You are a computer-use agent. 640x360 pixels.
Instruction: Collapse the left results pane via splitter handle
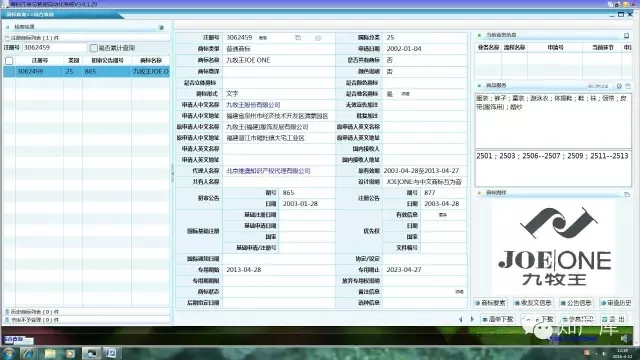(172, 173)
